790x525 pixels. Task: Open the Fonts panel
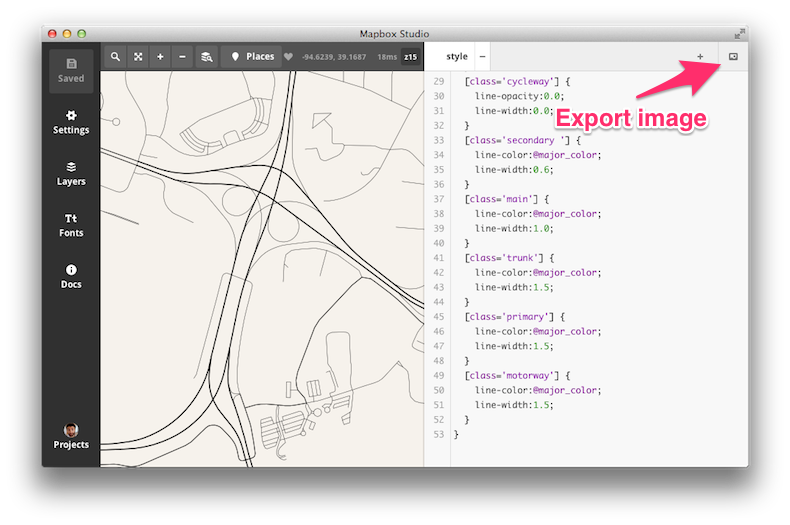tap(71, 225)
